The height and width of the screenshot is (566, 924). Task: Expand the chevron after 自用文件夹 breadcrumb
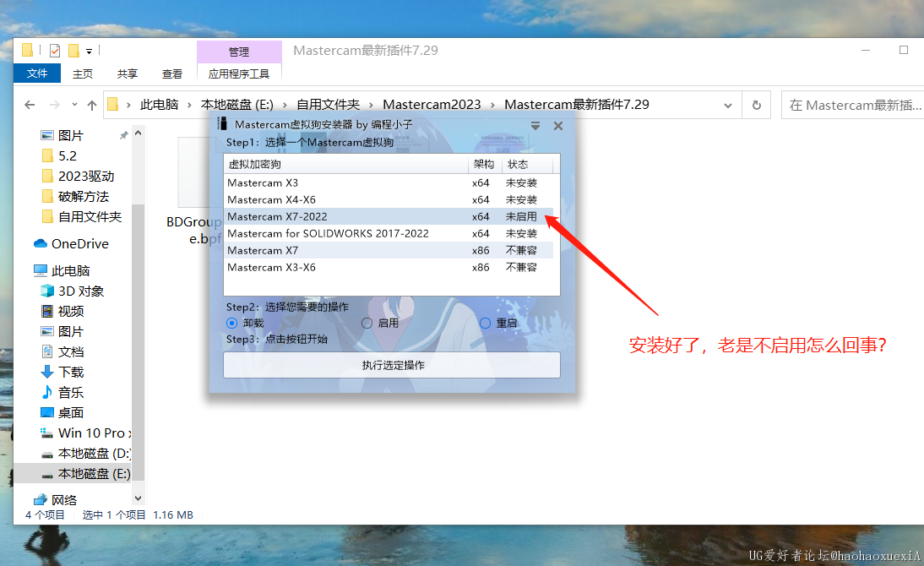point(372,105)
